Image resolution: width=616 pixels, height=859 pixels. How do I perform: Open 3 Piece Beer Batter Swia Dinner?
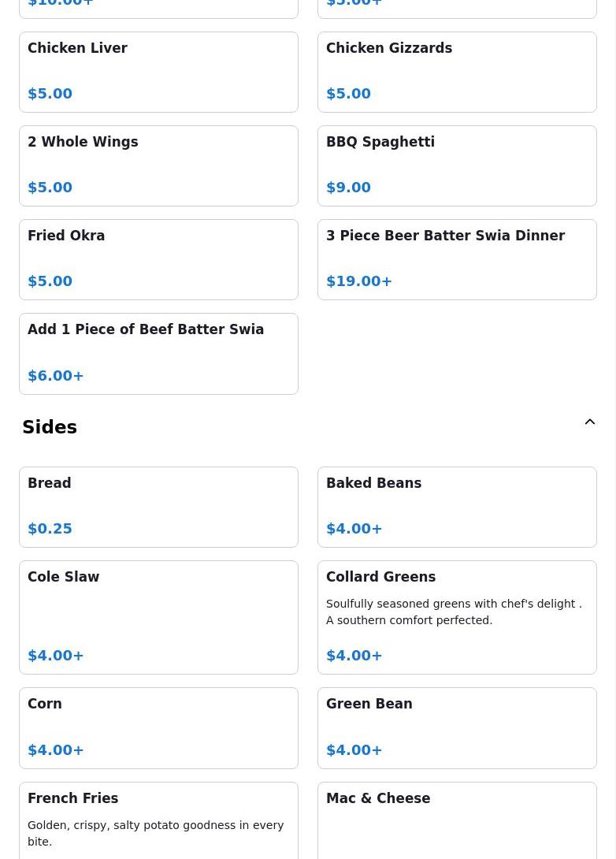click(457, 259)
